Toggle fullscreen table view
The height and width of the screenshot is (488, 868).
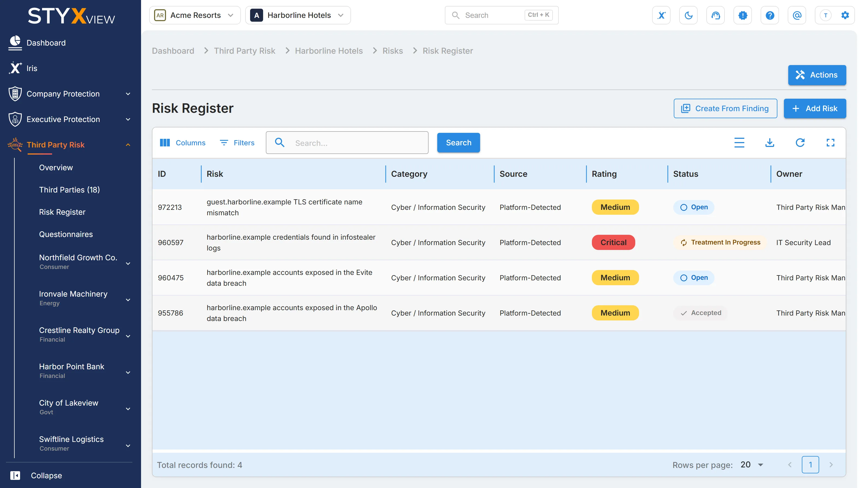pos(831,142)
